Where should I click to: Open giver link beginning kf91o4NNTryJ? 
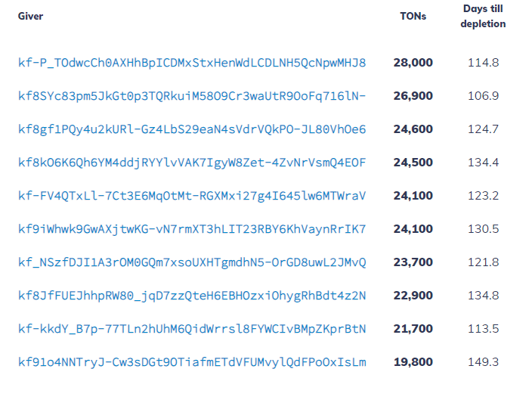tap(192, 362)
